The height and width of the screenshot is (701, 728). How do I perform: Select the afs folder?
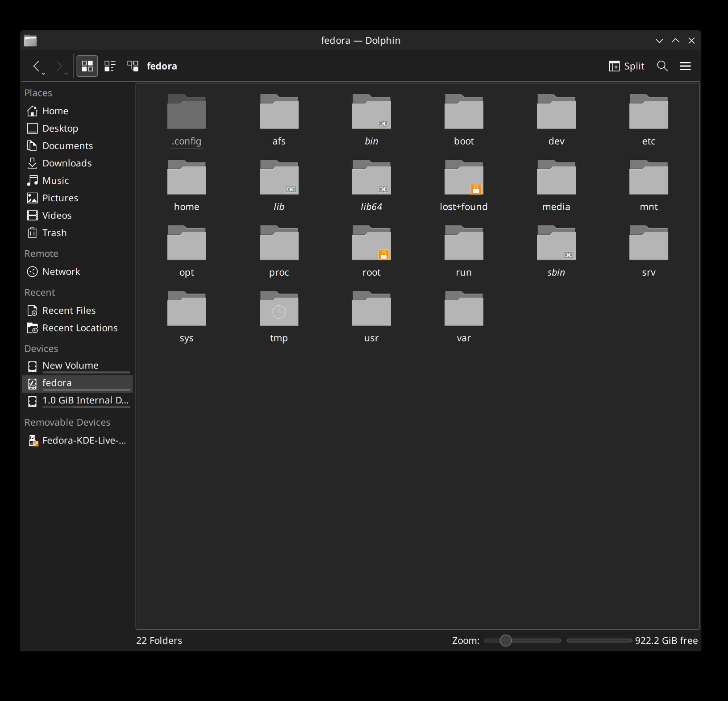click(x=279, y=120)
